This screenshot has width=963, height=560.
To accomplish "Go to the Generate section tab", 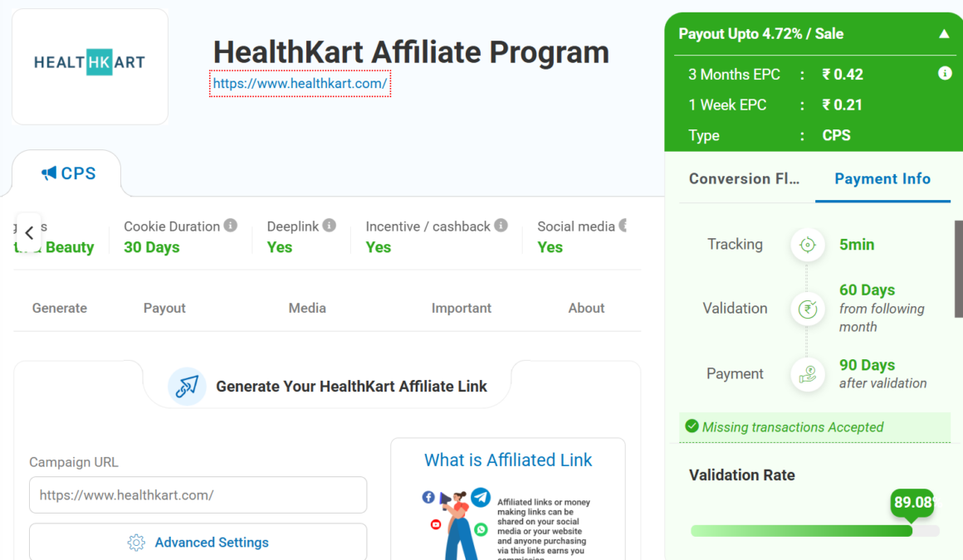I will (60, 308).
